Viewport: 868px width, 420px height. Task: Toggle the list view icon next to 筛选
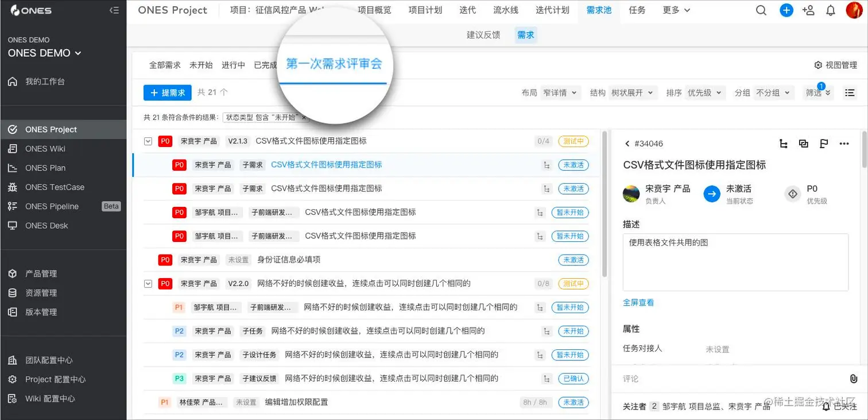click(x=850, y=93)
